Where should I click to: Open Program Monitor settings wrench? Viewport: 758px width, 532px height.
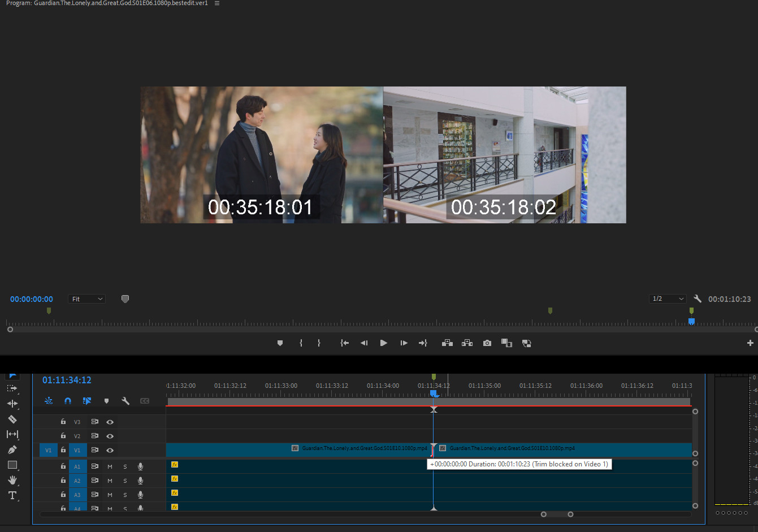(x=698, y=299)
